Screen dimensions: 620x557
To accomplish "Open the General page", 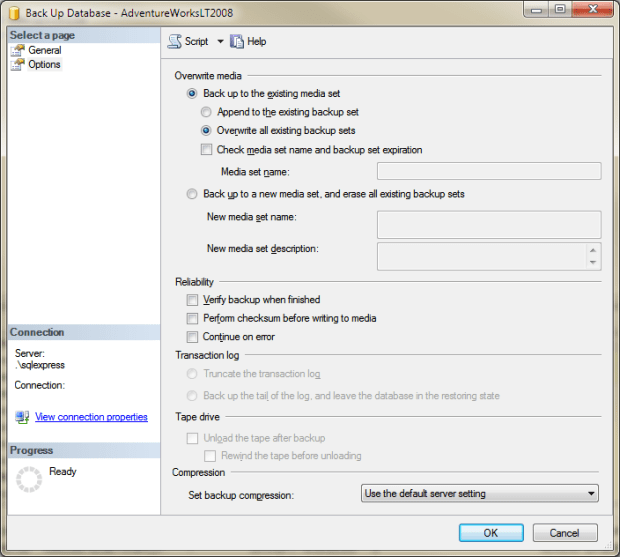I will point(45,50).
